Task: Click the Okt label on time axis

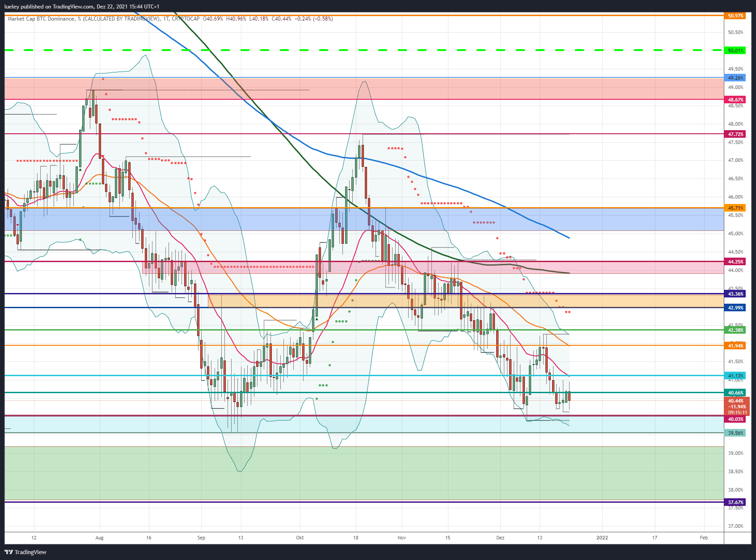Action: pos(300,538)
